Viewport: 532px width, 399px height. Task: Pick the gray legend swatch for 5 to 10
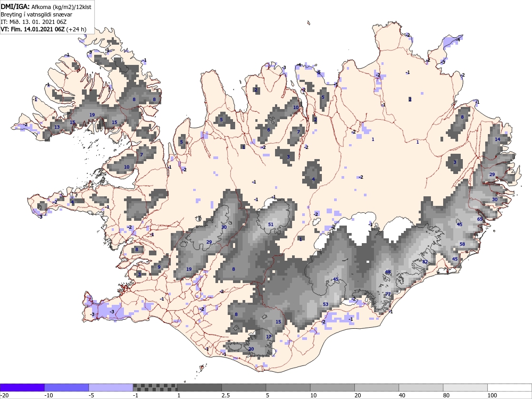click(288, 387)
